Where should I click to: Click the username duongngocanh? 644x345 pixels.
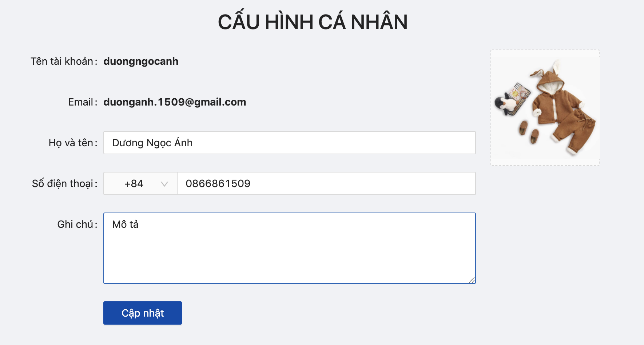(x=141, y=61)
